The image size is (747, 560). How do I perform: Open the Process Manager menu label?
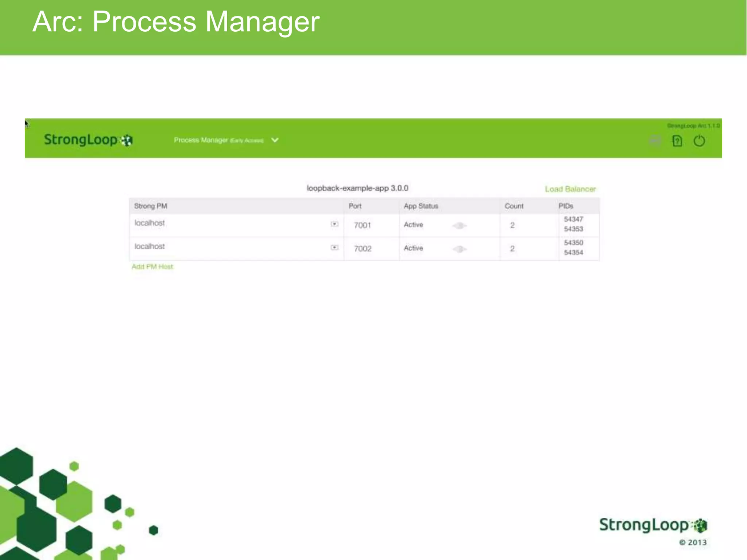[x=218, y=140]
